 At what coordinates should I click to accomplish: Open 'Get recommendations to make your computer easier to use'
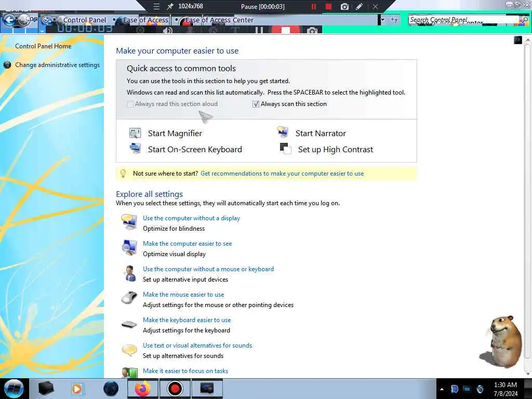[282, 174]
